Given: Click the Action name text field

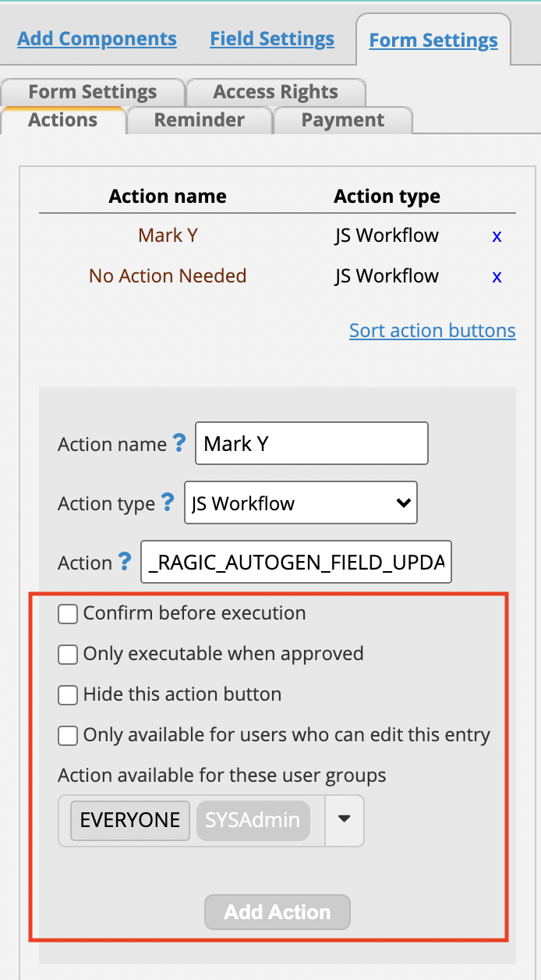Looking at the screenshot, I should [312, 443].
